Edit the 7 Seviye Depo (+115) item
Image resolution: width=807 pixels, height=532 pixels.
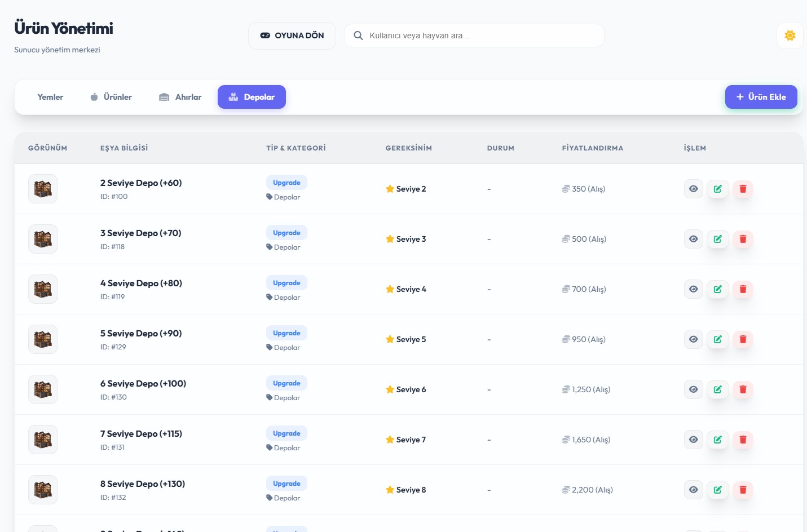pyautogui.click(x=718, y=440)
